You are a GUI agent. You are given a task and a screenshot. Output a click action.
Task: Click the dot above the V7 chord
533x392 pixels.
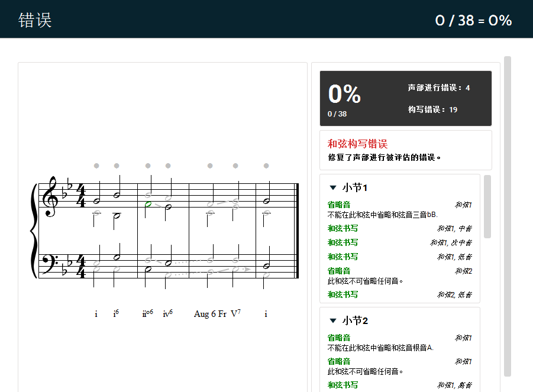click(x=235, y=166)
